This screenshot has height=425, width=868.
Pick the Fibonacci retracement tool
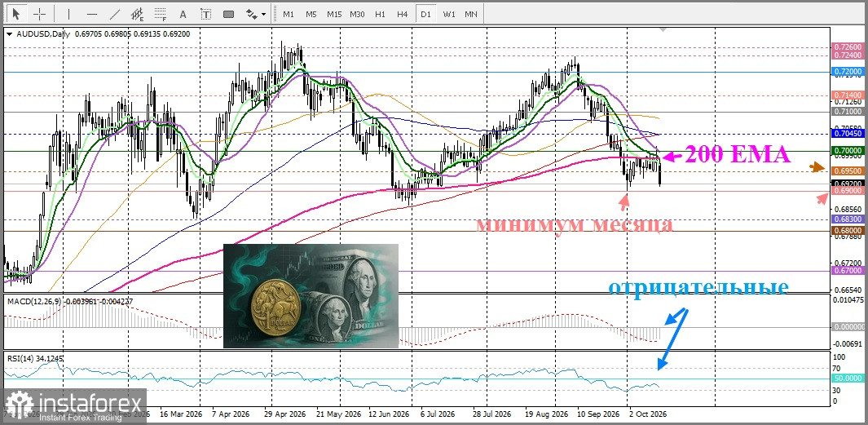(x=161, y=13)
